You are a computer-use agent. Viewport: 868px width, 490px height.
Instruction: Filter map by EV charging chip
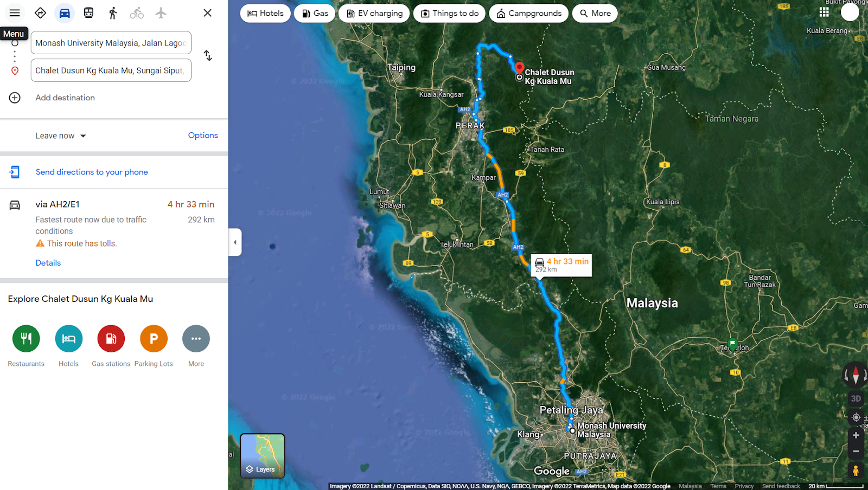pos(374,13)
